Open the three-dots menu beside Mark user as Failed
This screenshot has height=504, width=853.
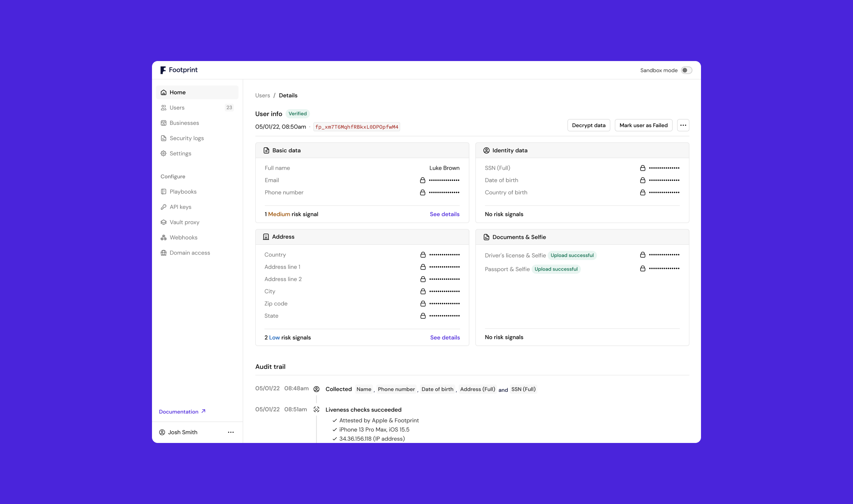683,125
